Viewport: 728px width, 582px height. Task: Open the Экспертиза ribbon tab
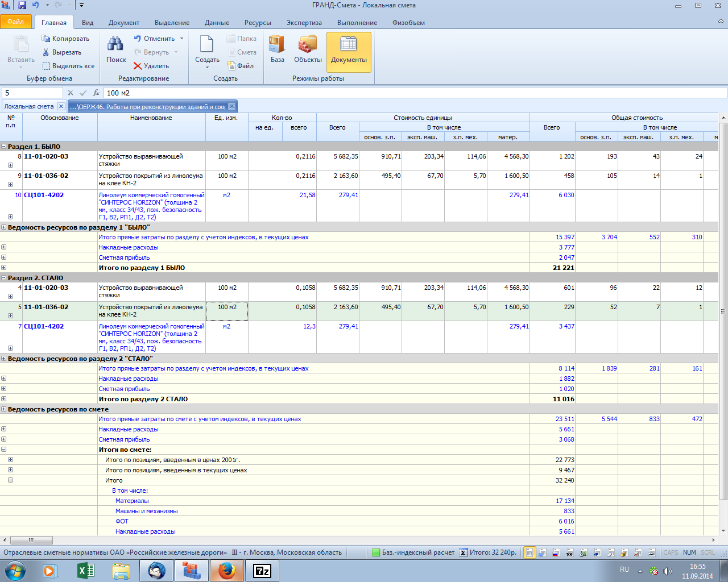304,23
